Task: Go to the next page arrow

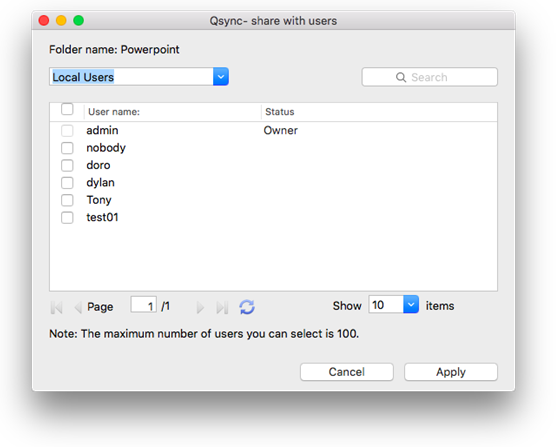Action: pos(200,307)
